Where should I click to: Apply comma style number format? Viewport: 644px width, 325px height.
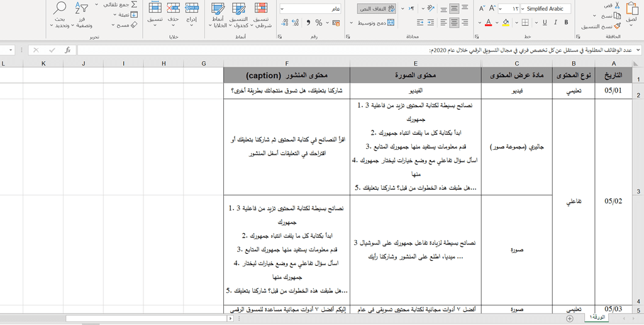click(308, 23)
